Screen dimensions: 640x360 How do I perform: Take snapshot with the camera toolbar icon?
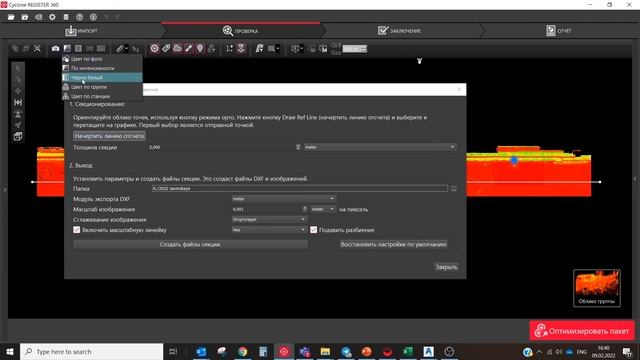[x=56, y=49]
